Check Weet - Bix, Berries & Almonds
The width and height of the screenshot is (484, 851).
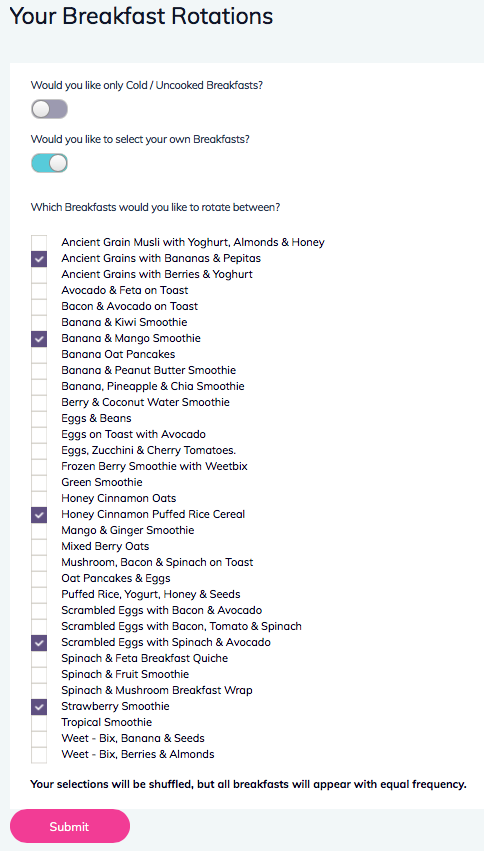[x=39, y=755]
